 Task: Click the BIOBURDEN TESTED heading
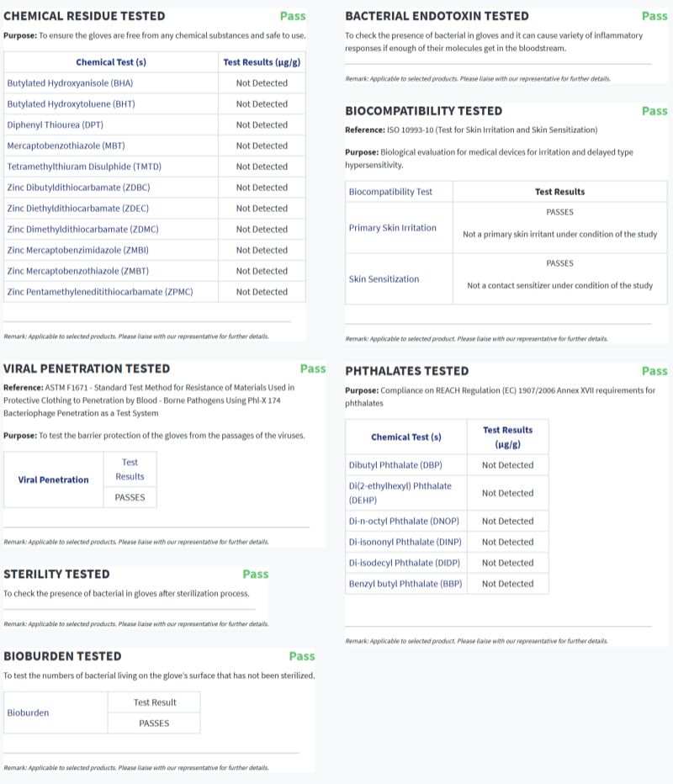tap(62, 656)
